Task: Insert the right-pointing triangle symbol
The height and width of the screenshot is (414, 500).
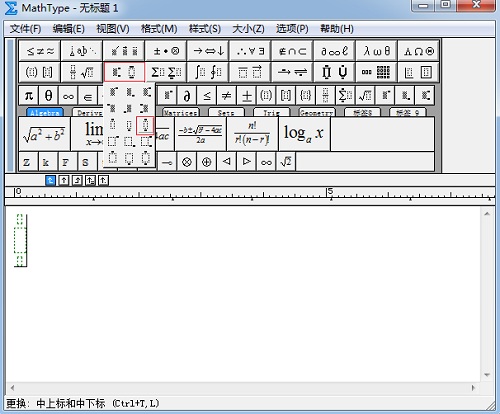Action: (x=246, y=162)
